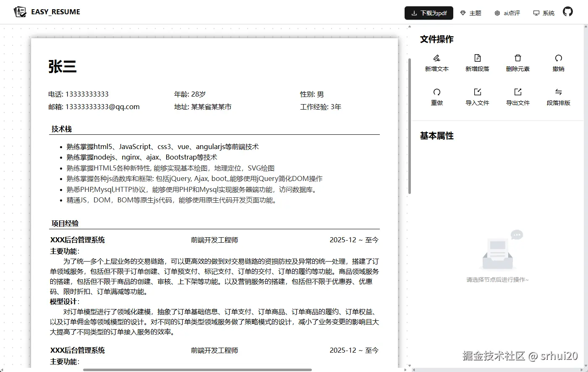Screen dimensions: 588x372
Task: Click the 新增段落 add paragraph icon
Action: pos(477,58)
